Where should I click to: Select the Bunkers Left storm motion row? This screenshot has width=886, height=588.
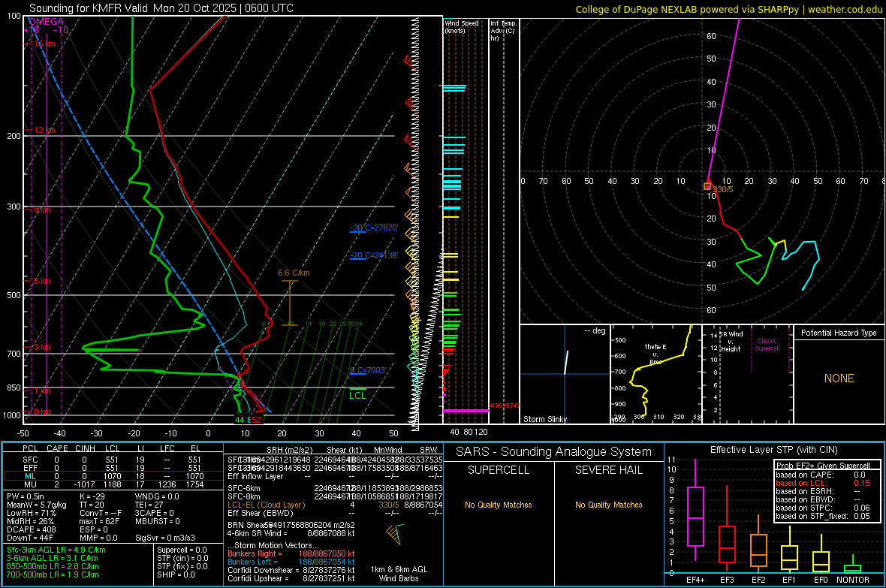click(291, 562)
